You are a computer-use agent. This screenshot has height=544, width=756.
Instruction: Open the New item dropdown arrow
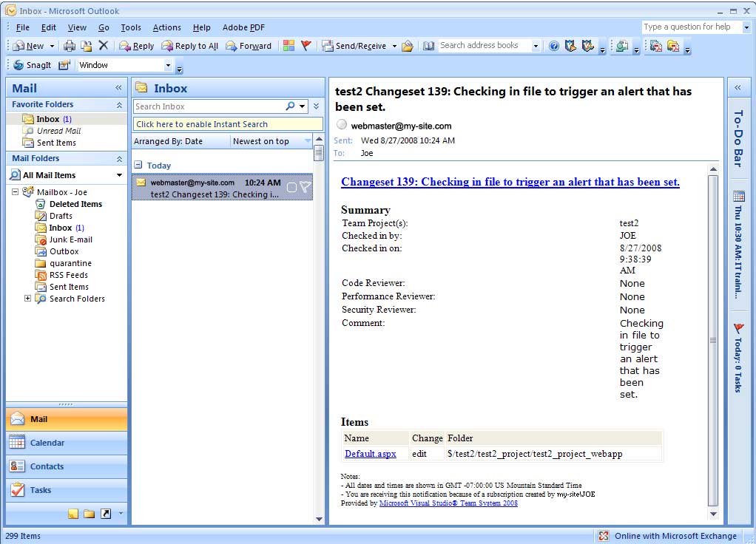point(52,46)
